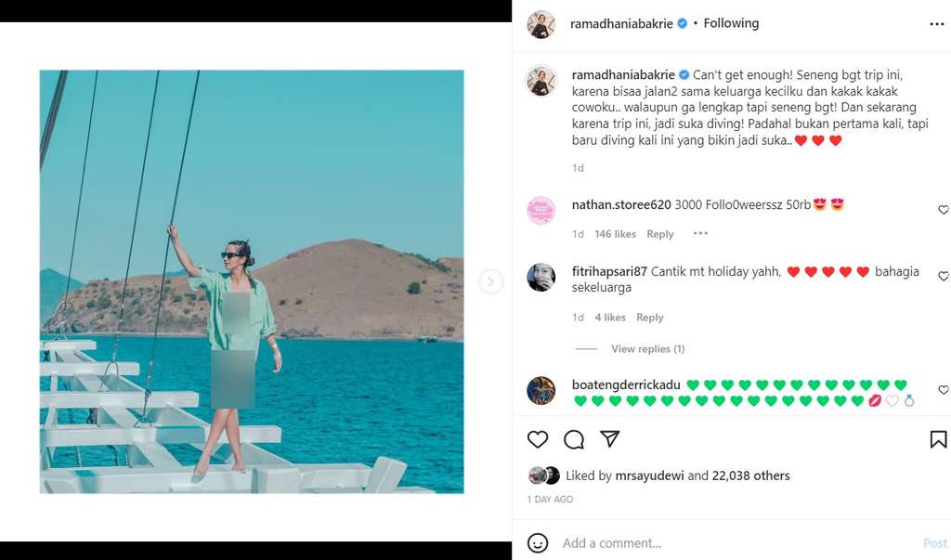Like the post with heart icon
Image resolution: width=951 pixels, height=560 pixels.
tap(538, 439)
